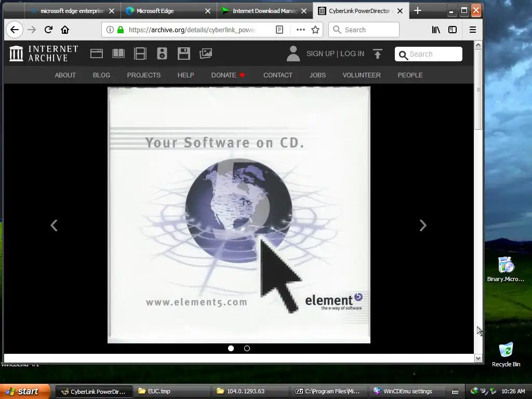This screenshot has height=399, width=532.
Task: Toggle reader view icon in address bar
Action: (279, 30)
